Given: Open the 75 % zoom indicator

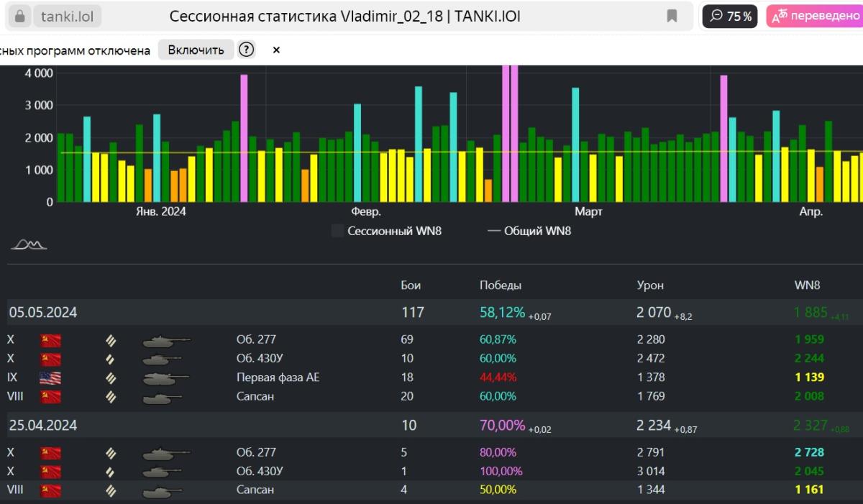Looking at the screenshot, I should [730, 16].
